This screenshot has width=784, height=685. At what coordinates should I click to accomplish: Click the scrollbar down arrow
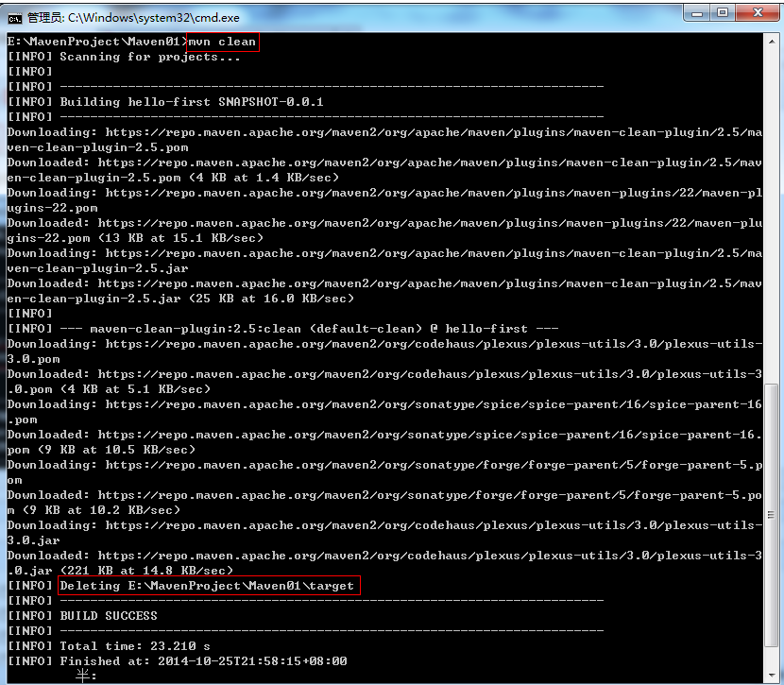(772, 676)
